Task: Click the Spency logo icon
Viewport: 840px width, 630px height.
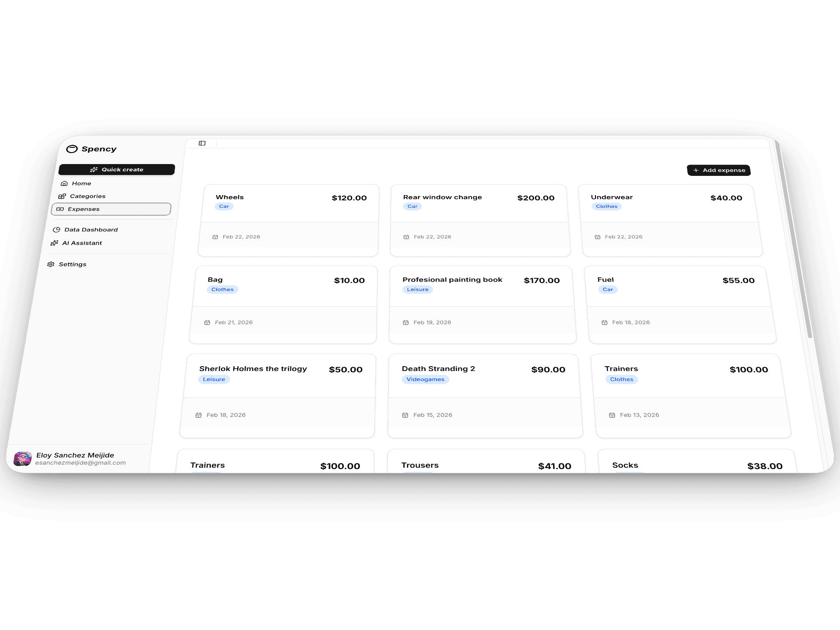Action: (73, 149)
